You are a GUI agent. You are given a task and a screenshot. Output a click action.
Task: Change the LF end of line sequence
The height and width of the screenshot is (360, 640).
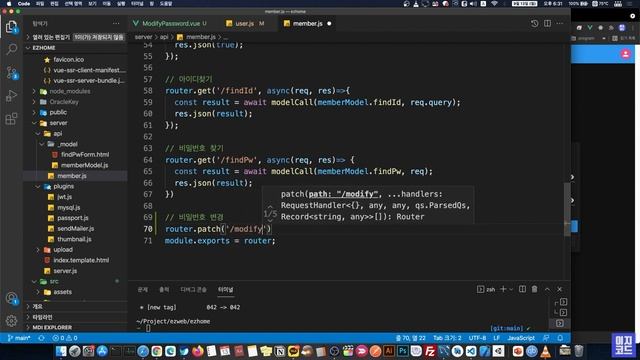pyautogui.click(x=497, y=338)
